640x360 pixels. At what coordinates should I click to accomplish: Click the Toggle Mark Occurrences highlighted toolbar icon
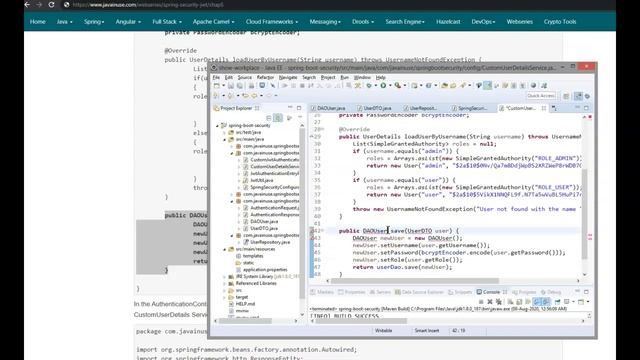[487, 85]
